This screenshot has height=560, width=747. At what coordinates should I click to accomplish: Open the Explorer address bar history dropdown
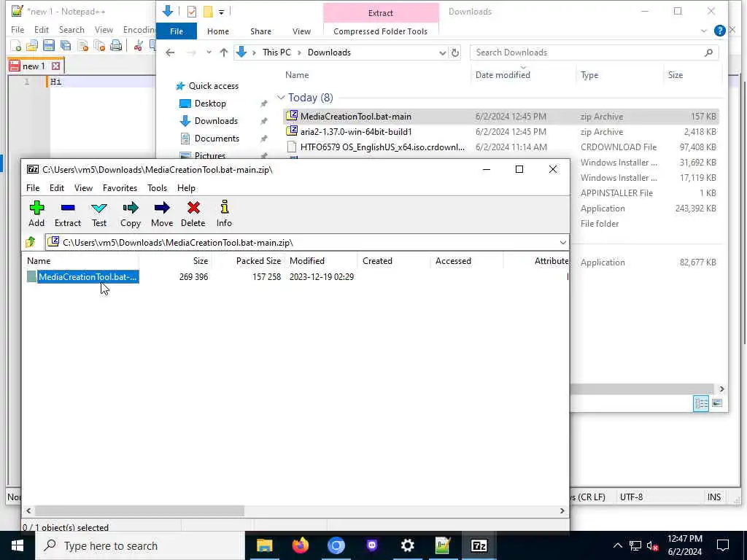tap(442, 52)
